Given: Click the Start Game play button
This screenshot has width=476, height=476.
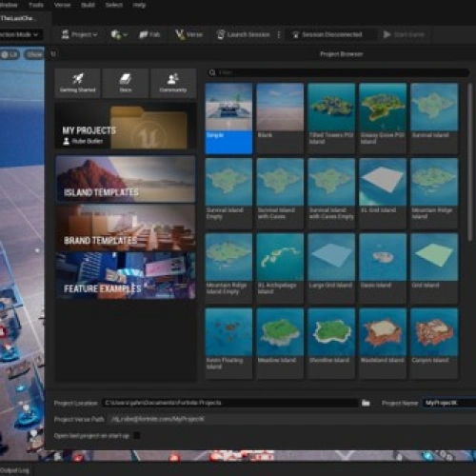Looking at the screenshot, I should click(404, 34).
